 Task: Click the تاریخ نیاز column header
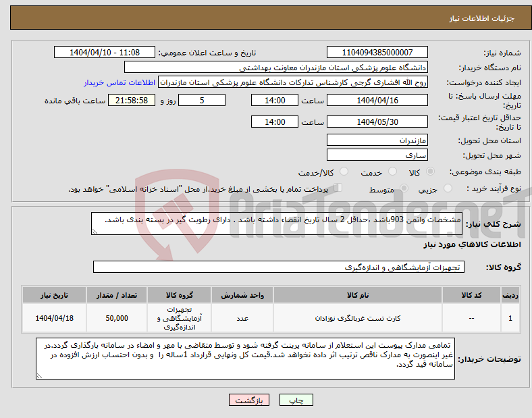tap(54, 295)
